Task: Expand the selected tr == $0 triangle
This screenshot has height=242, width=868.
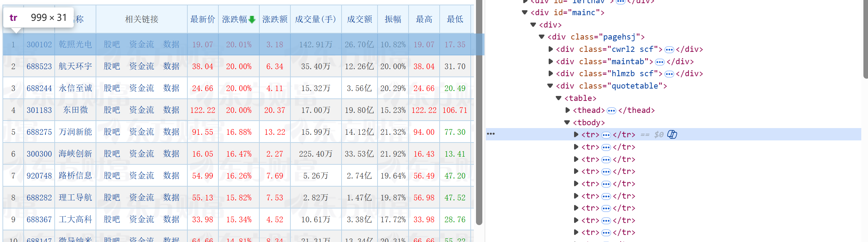Action: click(x=576, y=134)
